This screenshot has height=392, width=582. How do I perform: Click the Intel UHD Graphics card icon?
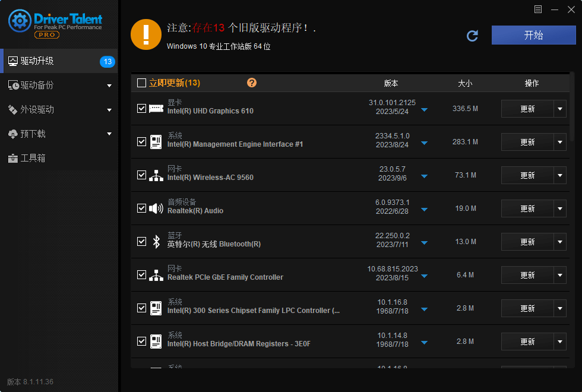pos(156,109)
